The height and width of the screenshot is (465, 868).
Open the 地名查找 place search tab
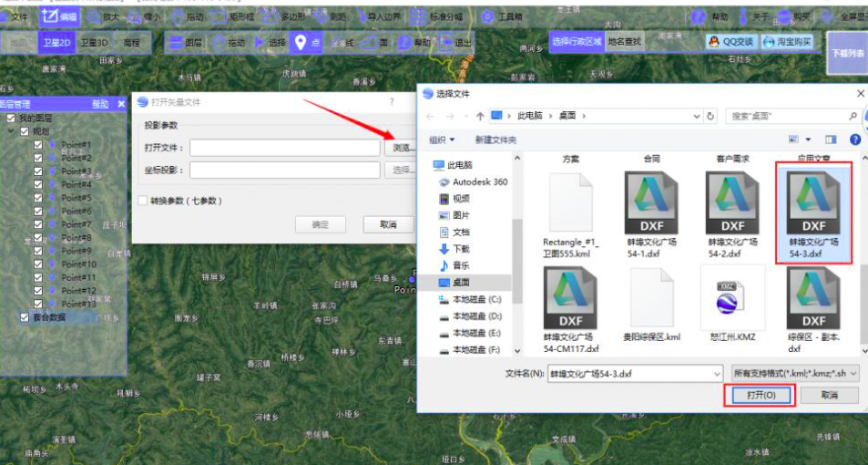click(625, 42)
